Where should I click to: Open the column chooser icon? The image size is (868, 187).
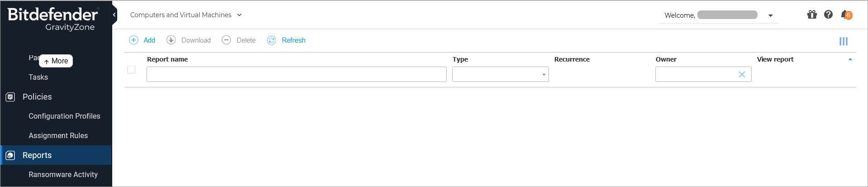coord(843,41)
